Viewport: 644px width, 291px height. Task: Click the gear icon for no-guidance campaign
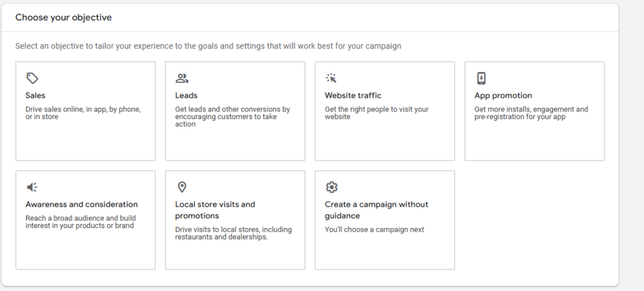pos(331,187)
